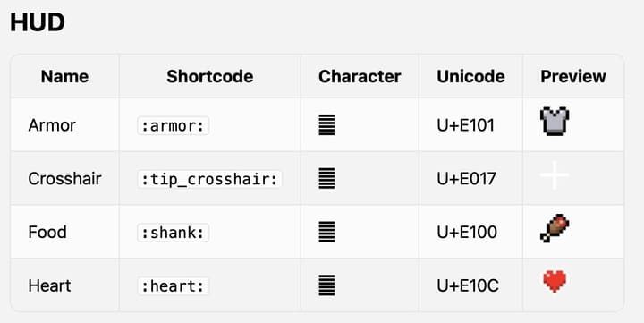The width and height of the screenshot is (644, 323).
Task: Click the red Heart preview icon
Action: click(x=555, y=282)
